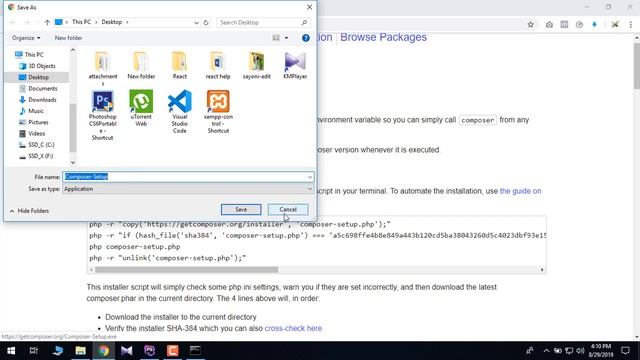
Task: Select Desktop in navigation pane
Action: [34, 77]
